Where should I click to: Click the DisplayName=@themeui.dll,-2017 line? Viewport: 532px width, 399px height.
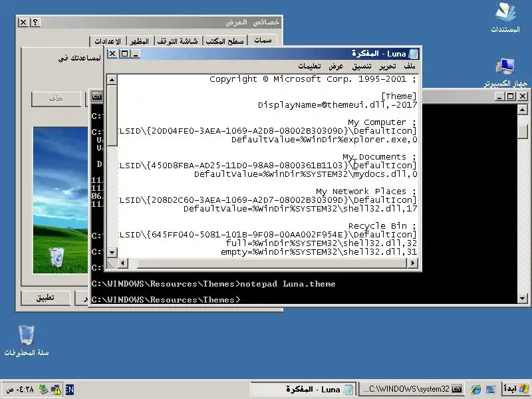[x=338, y=105]
